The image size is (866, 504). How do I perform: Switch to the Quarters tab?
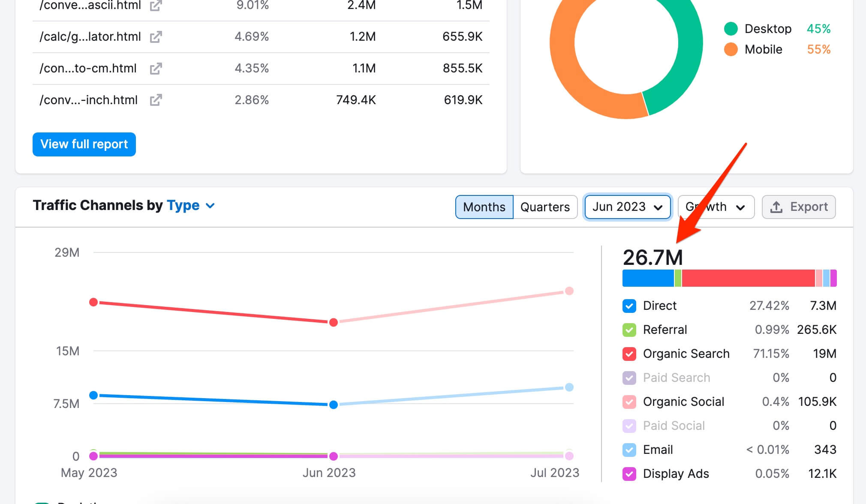coord(545,207)
